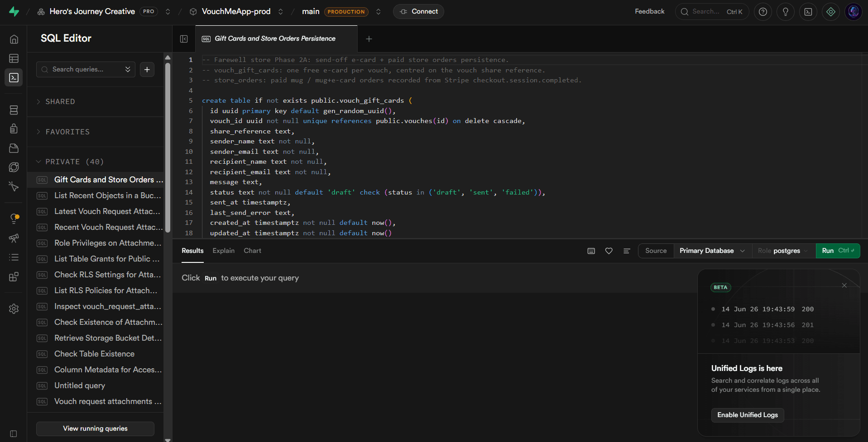
Task: Click Enable Unified Logs button
Action: click(x=748, y=415)
